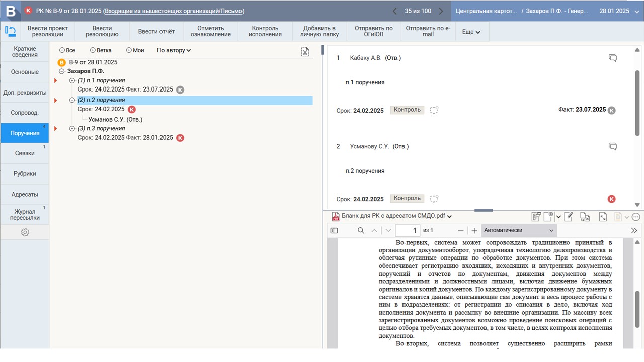This screenshot has width=644, height=362.
Task: Open the comment icon for Кабаку А.В.
Action: 612,58
